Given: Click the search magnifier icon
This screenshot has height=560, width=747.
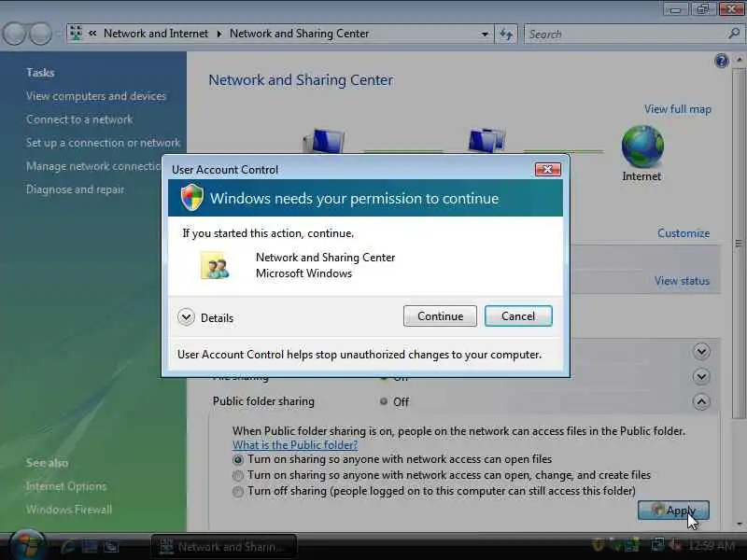Looking at the screenshot, I should pos(734,34).
